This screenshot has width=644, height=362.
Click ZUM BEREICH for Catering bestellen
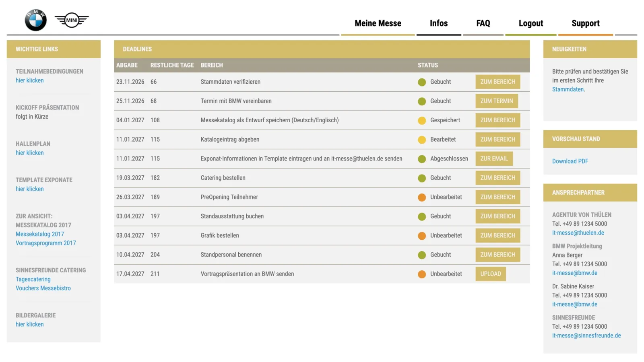497,178
